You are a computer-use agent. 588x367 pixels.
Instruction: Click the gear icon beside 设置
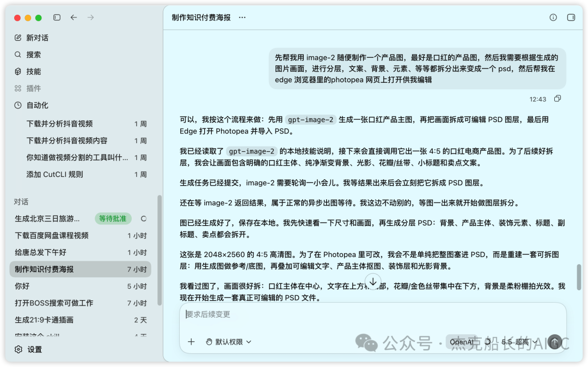19,350
